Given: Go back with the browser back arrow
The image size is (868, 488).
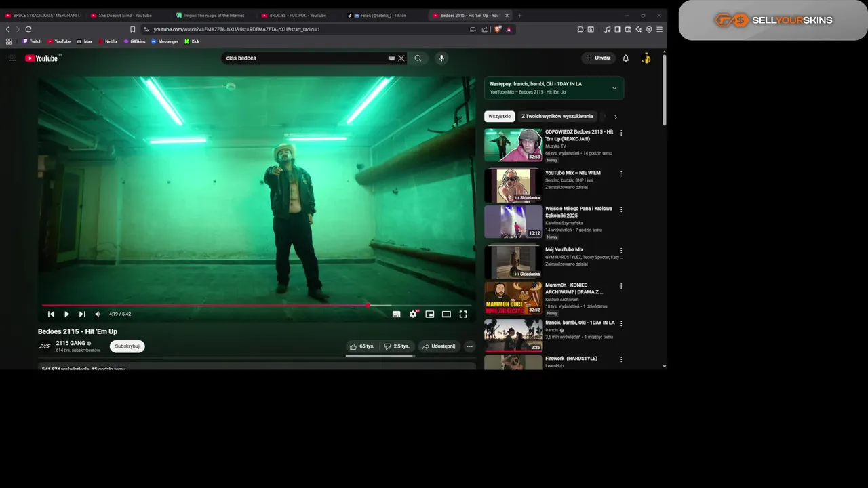Looking at the screenshot, I should pyautogui.click(x=7, y=29).
